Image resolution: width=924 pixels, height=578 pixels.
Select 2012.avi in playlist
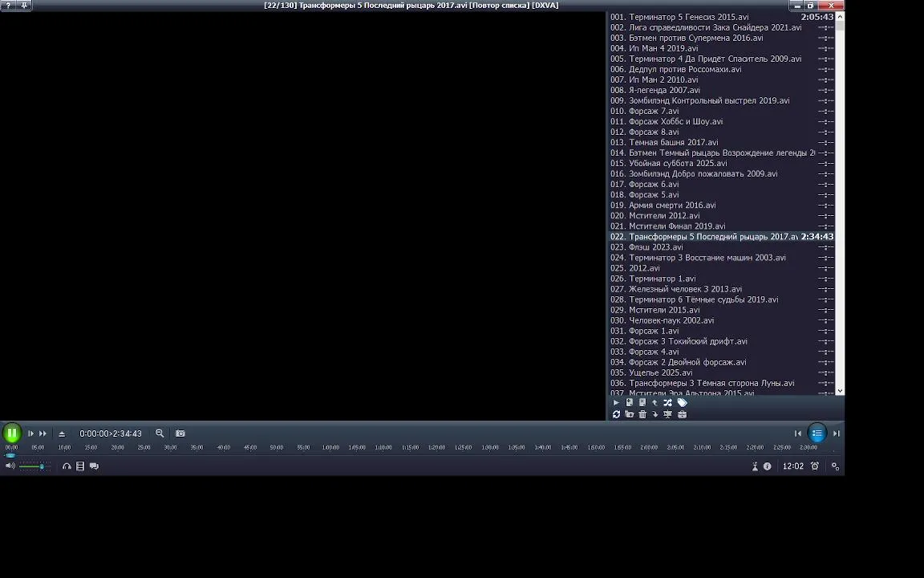722,268
